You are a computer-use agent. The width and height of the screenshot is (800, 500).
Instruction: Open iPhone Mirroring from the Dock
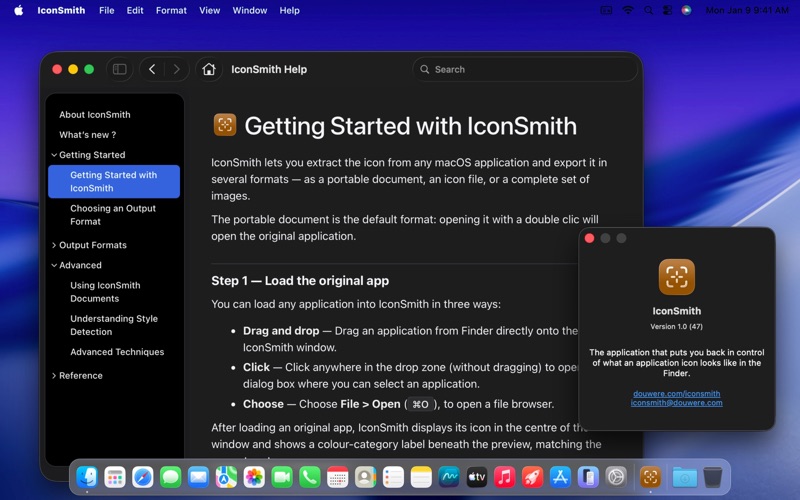click(x=588, y=477)
